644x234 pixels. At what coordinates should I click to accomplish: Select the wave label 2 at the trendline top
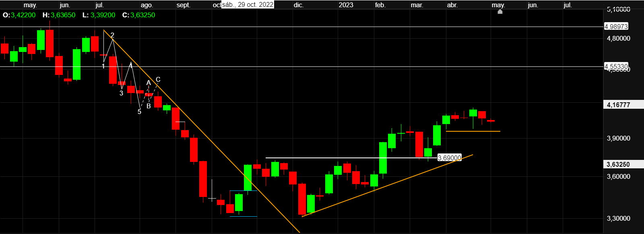click(112, 35)
